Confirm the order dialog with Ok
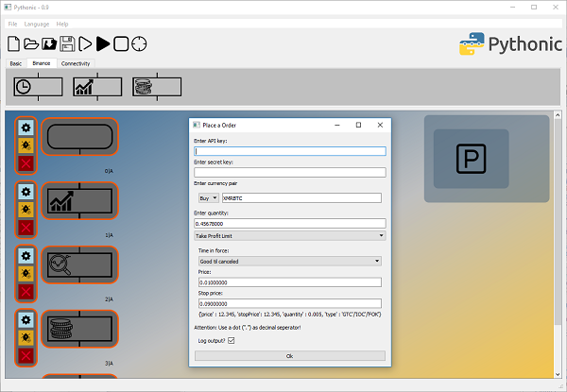This screenshot has height=392, width=567. click(x=290, y=356)
